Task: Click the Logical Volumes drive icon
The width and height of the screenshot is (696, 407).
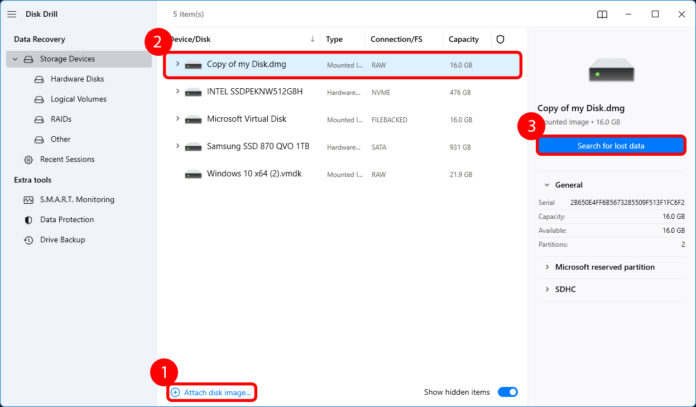Action: 39,99
